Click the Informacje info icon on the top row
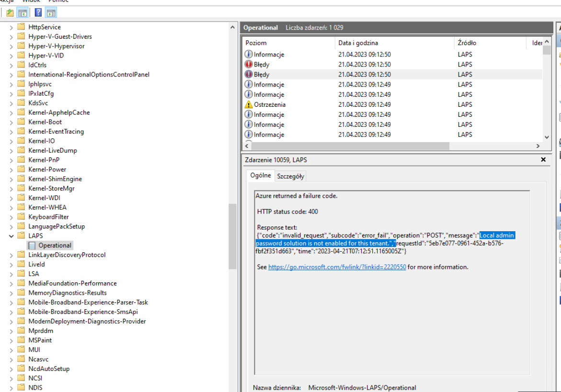The height and width of the screenshot is (392, 561). (249, 54)
